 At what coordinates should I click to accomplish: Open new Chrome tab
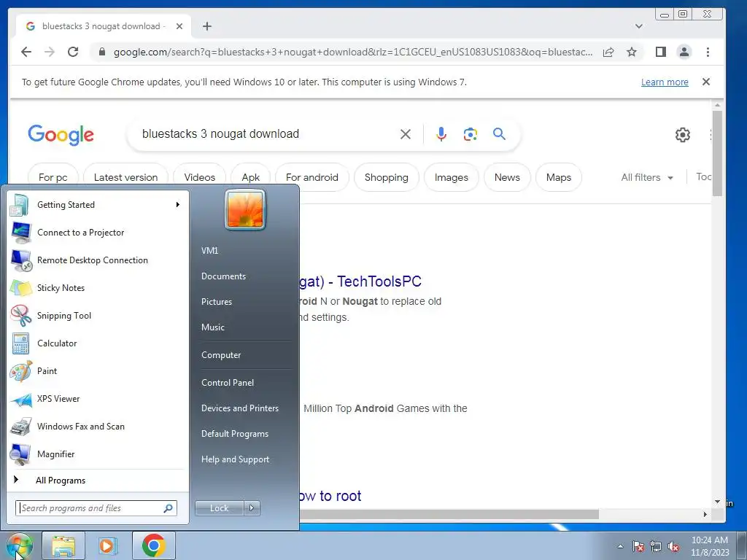206,26
